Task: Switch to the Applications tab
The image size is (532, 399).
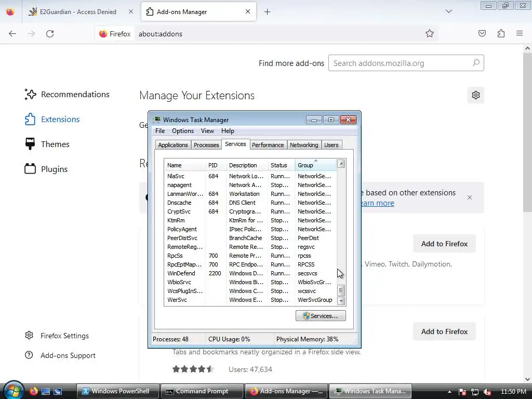Action: pyautogui.click(x=173, y=145)
